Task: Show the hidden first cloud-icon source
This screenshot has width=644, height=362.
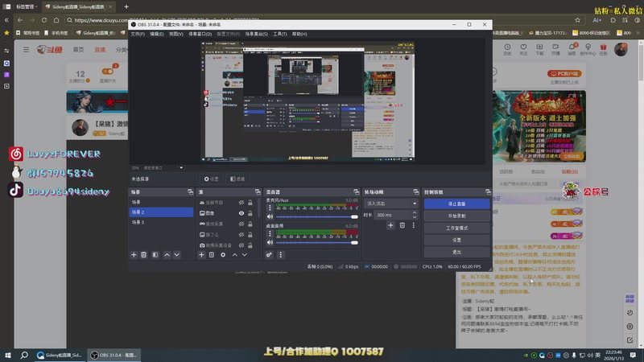Action: pyautogui.click(x=242, y=203)
